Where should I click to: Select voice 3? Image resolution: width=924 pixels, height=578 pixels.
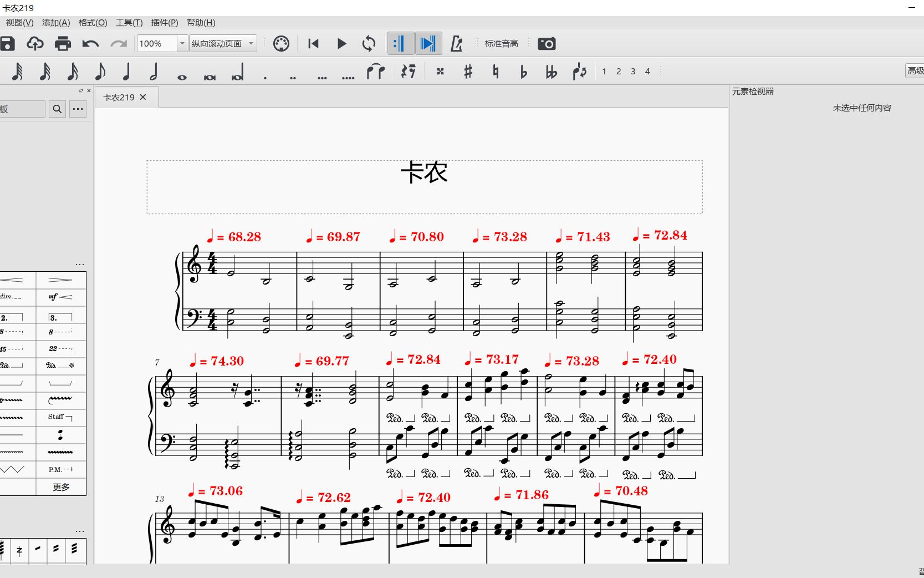(x=633, y=72)
